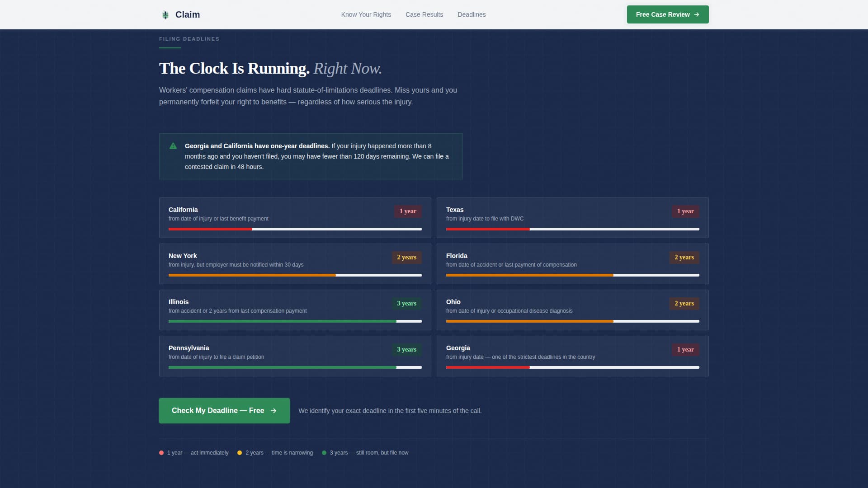Click the arrow icon in Check My Deadline
Screen dimensions: 868x488
pyautogui.click(x=274, y=411)
